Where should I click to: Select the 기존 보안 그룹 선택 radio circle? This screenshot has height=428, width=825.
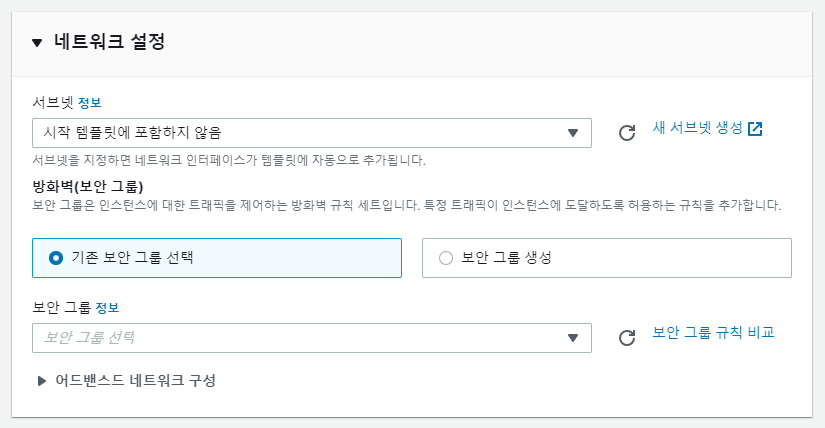[56, 258]
